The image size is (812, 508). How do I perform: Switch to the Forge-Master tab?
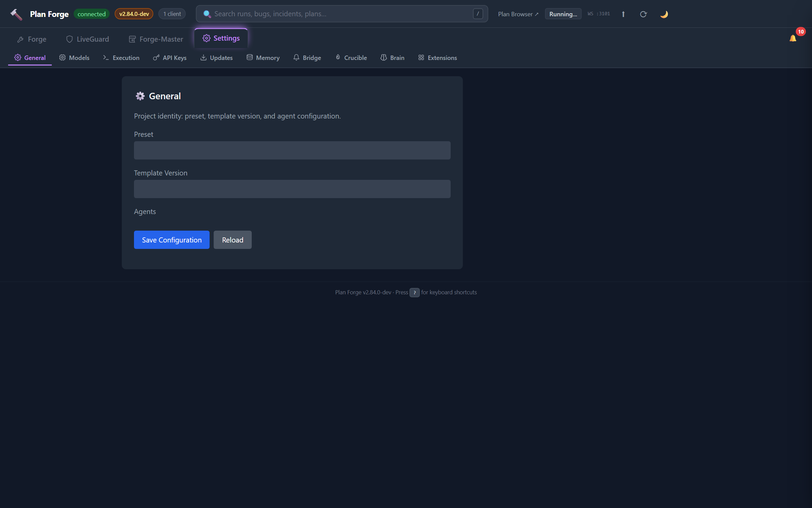coord(156,39)
